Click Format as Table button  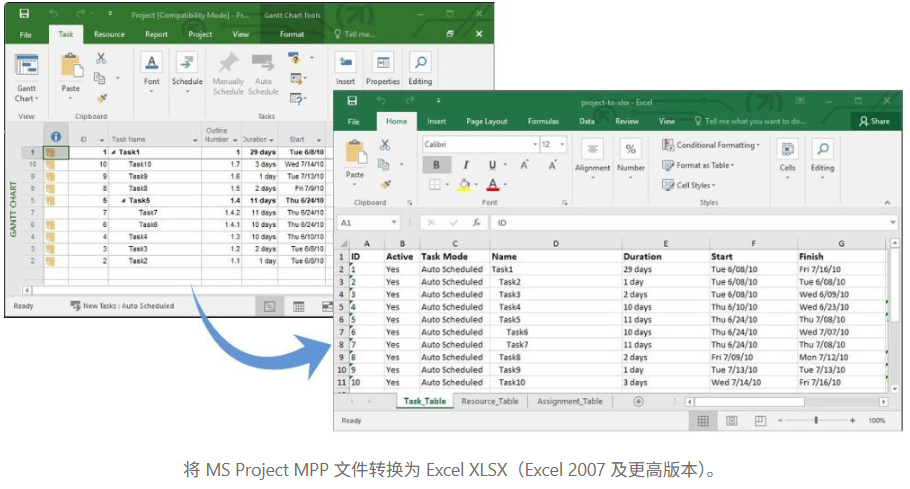[x=704, y=165]
